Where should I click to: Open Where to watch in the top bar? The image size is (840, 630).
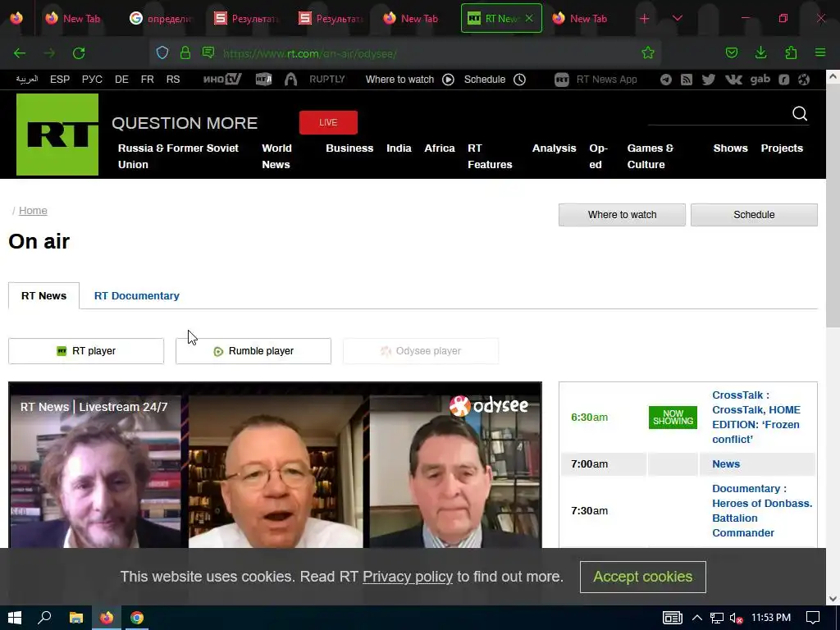(410, 80)
